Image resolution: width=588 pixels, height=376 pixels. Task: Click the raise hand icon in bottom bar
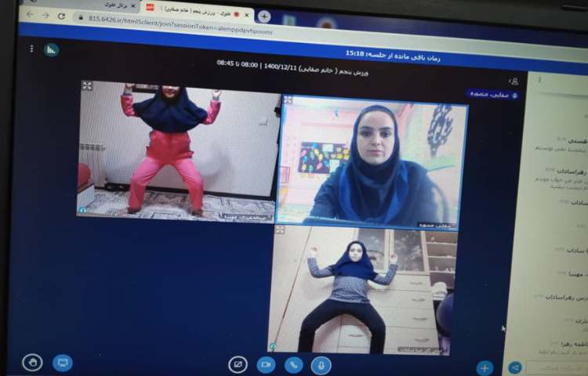click(32, 362)
